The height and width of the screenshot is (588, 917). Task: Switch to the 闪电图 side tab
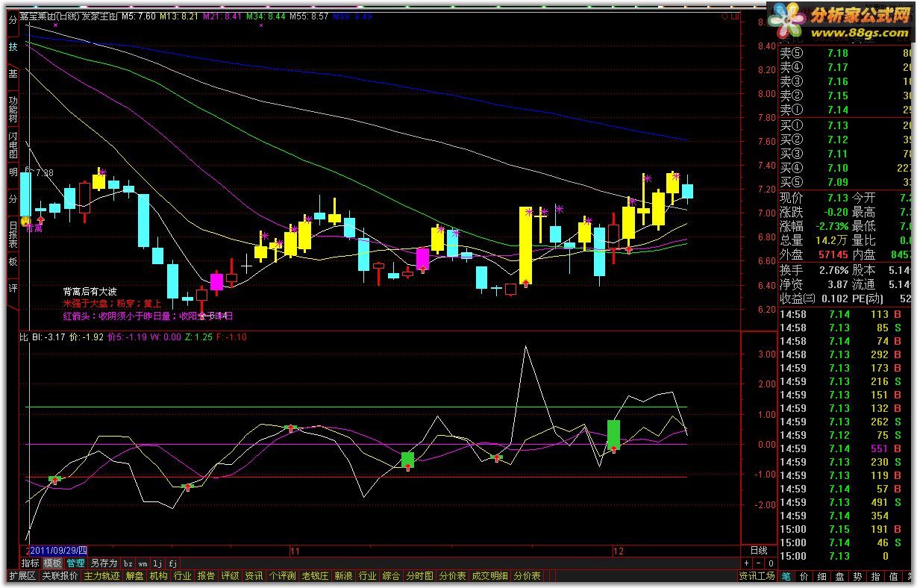(13, 146)
